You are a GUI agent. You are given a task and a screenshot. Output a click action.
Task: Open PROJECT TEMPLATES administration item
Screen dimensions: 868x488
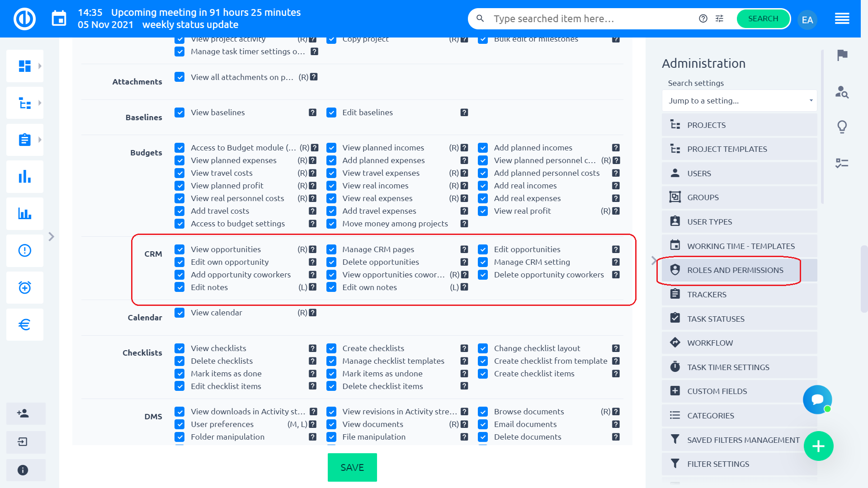coord(739,149)
